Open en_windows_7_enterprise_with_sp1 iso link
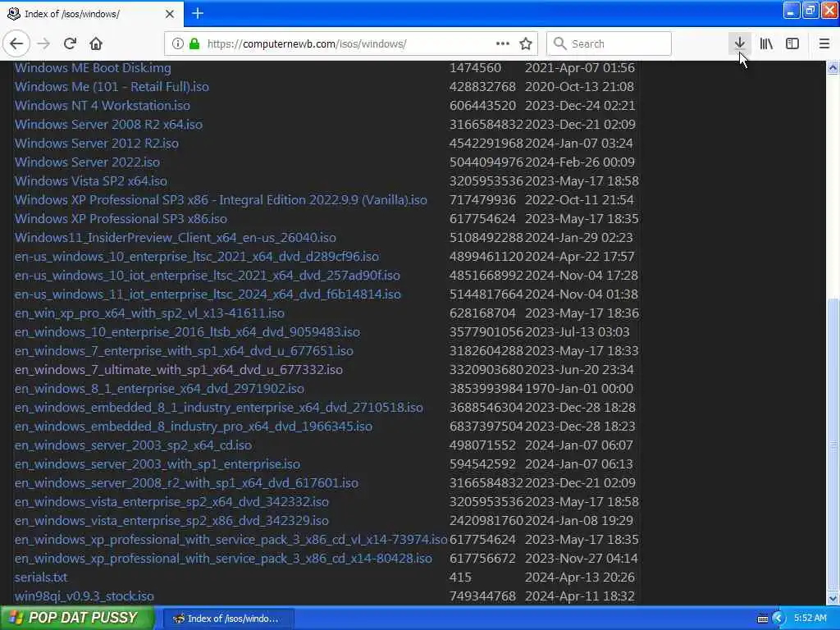This screenshot has width=840, height=630. pos(184,351)
